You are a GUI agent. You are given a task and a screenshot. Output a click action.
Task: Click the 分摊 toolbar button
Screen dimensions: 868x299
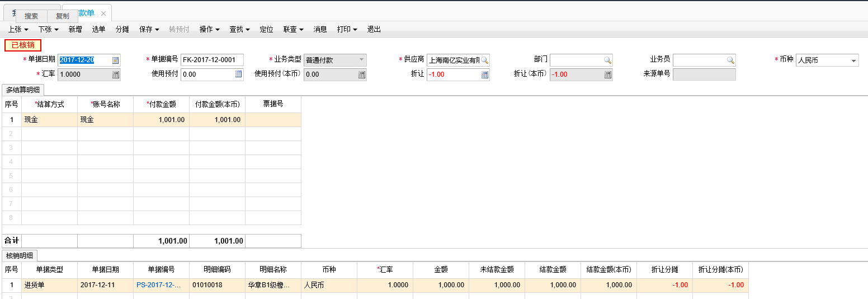pos(122,29)
